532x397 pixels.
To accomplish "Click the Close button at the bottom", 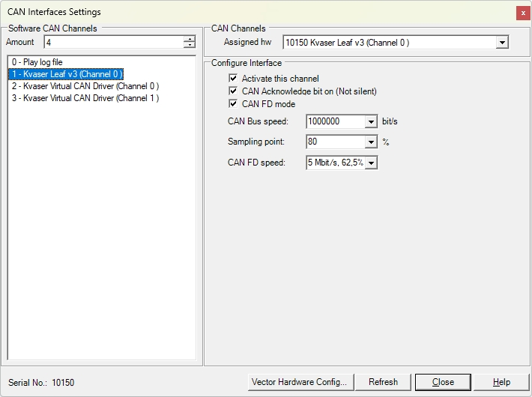I will 443,383.
